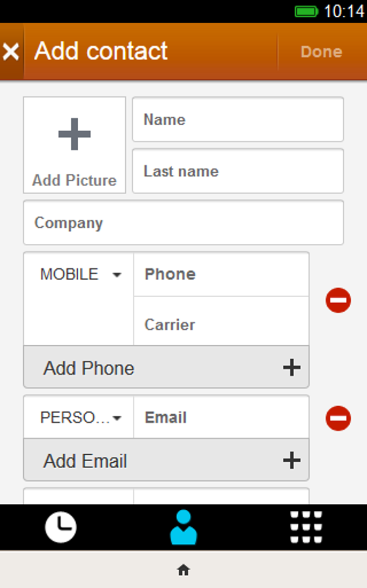Close the Add contact form with X
The width and height of the screenshot is (367, 588).
11,51
